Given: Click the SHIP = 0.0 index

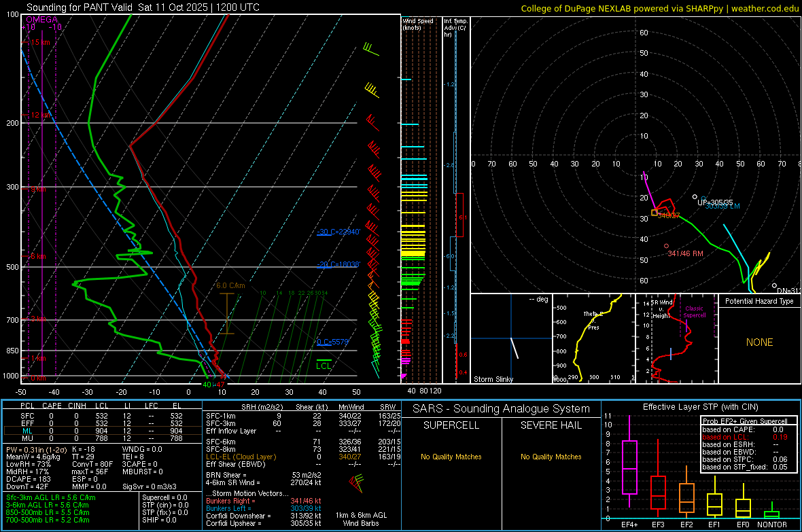Looking at the screenshot, I should 159,520.
